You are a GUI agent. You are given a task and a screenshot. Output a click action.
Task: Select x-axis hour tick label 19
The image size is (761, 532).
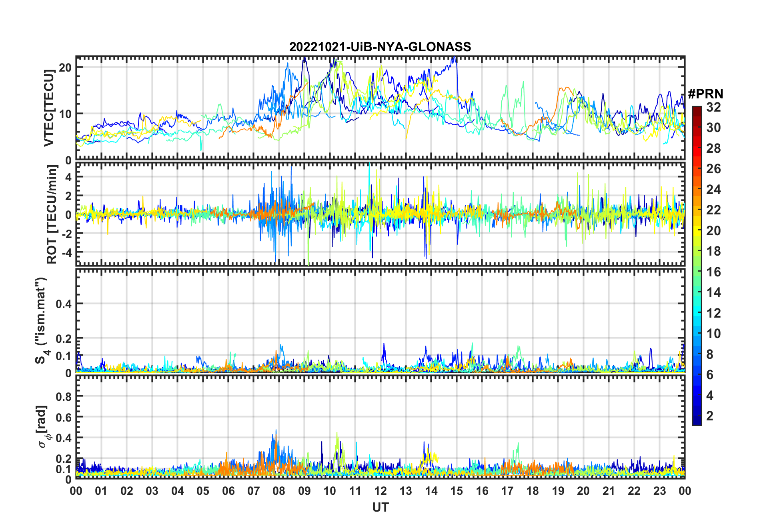558,491
